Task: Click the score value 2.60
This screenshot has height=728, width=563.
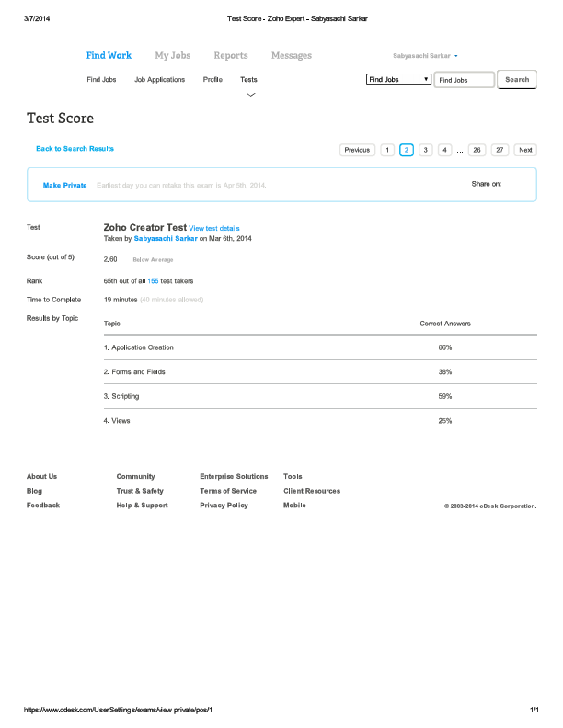Action: click(x=110, y=259)
